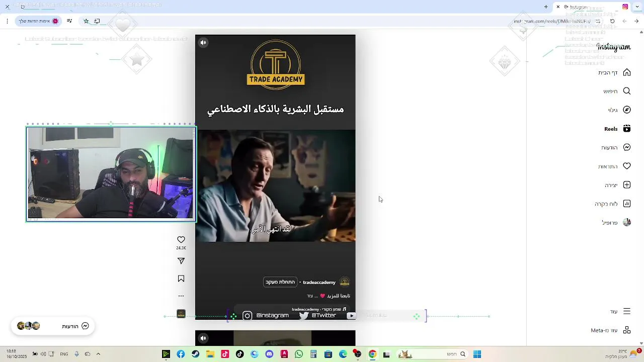Open חיפוש search in the sidebar

(617, 91)
